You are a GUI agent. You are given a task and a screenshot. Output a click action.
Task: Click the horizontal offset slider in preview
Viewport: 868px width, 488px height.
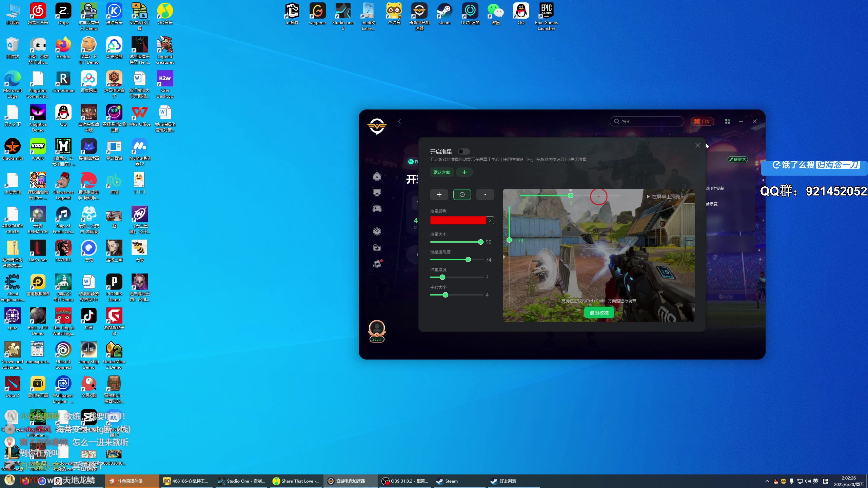570,196
